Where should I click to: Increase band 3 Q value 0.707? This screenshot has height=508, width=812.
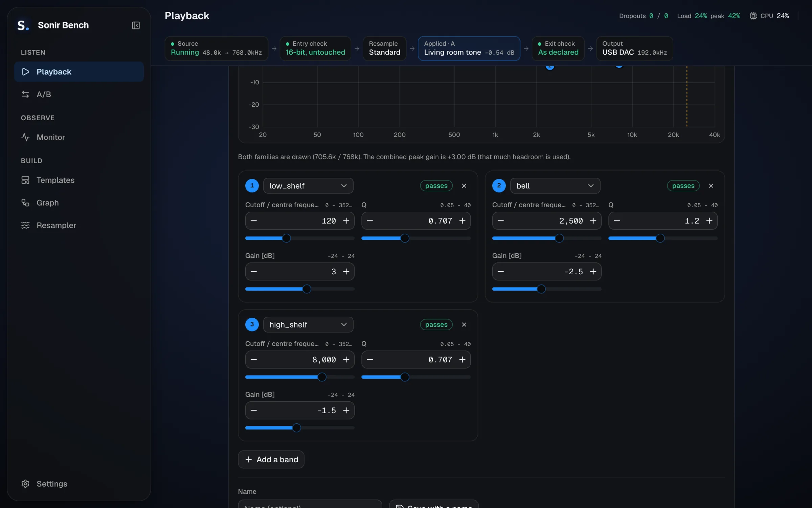[462, 360]
